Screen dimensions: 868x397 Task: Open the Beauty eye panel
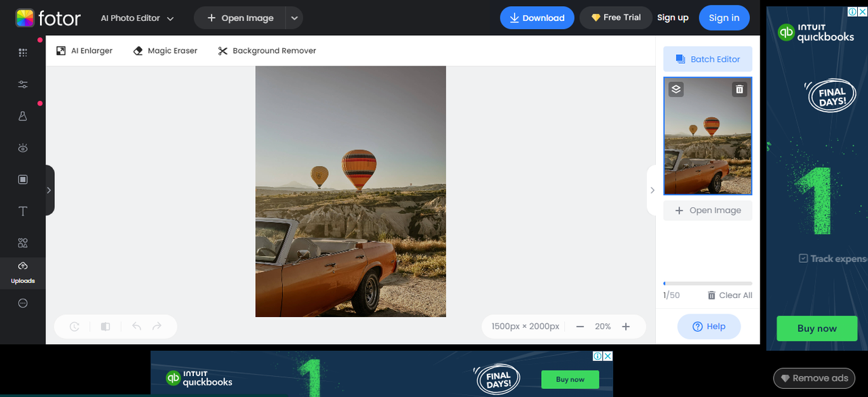(x=22, y=148)
